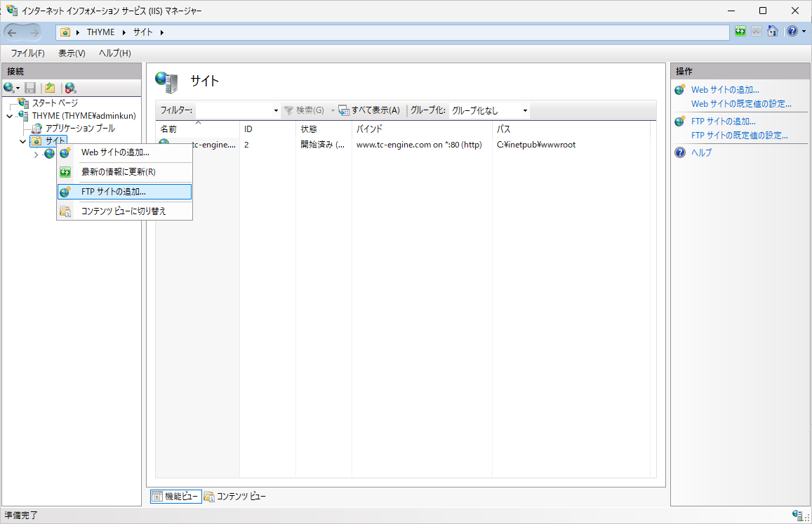Click the refresh icon beside 最新の情報に更新
This screenshot has width=812, height=524.
point(65,172)
